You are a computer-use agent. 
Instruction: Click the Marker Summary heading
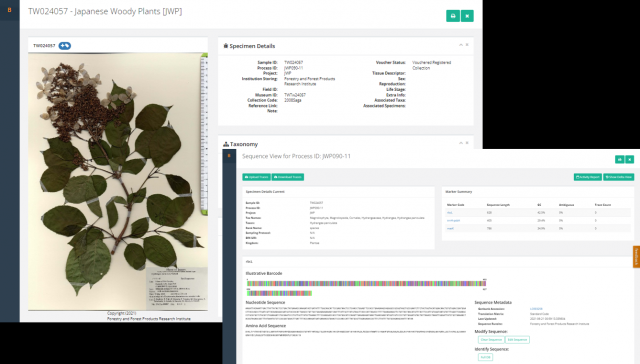point(459,191)
